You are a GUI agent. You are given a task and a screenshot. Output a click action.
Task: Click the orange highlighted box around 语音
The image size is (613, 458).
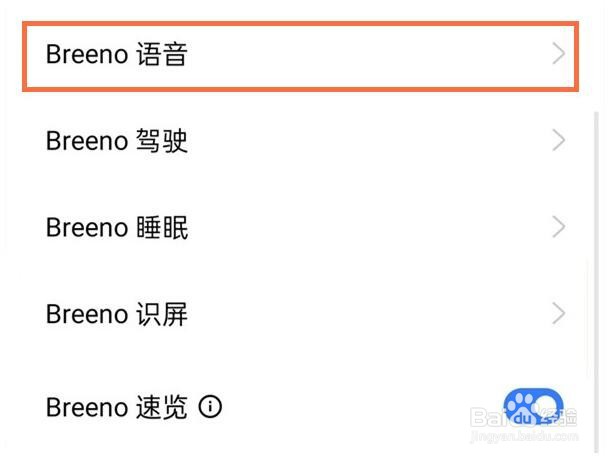pyautogui.click(x=300, y=57)
